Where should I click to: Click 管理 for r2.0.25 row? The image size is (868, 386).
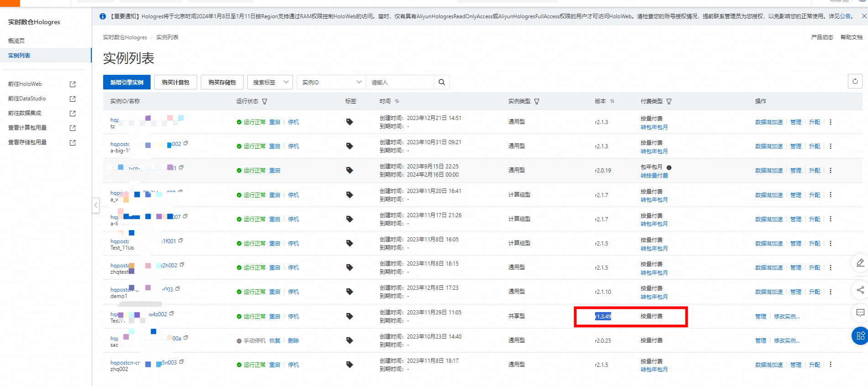click(761, 340)
